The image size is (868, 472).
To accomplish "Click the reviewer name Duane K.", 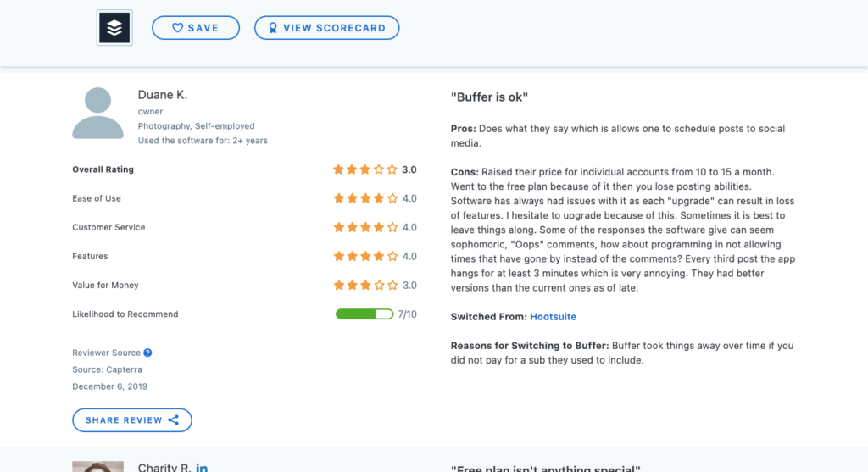I will [163, 95].
